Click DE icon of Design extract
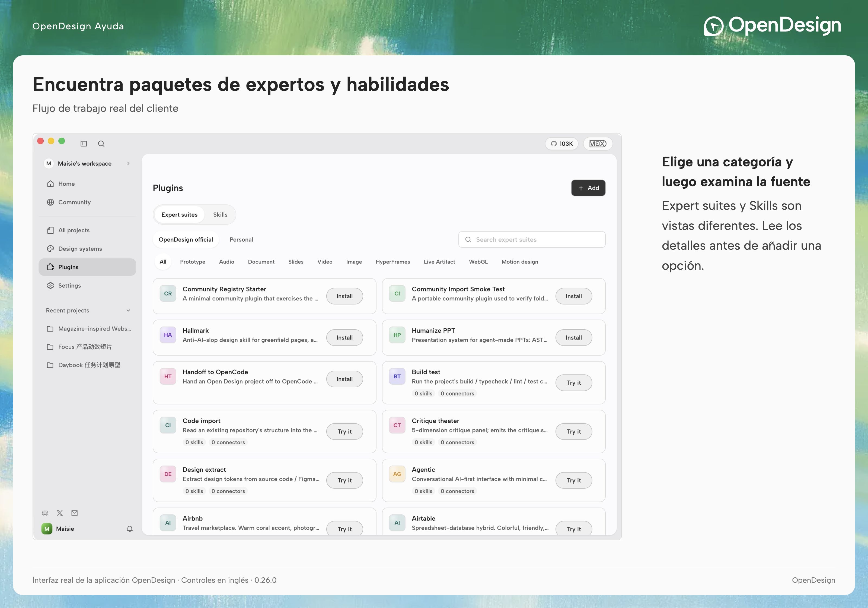The width and height of the screenshot is (868, 608). [168, 474]
